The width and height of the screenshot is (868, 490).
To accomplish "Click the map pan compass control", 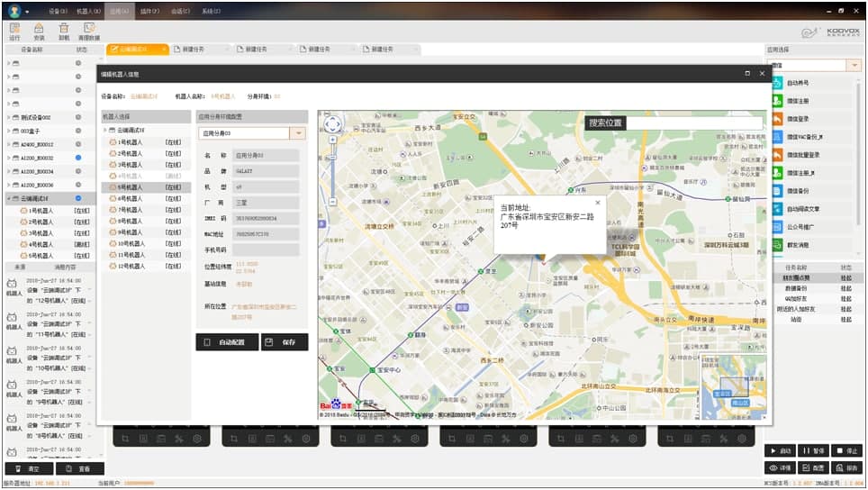I will (332, 124).
